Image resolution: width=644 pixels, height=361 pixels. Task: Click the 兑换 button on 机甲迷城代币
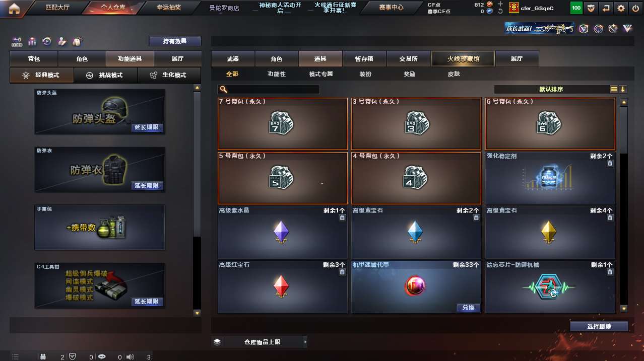click(468, 308)
